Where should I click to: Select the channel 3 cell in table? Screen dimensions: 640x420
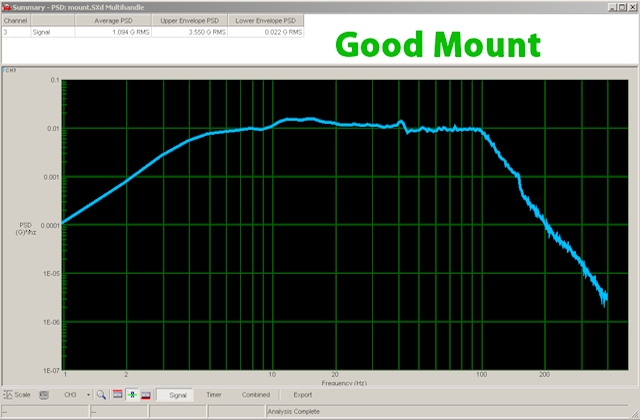click(16, 32)
